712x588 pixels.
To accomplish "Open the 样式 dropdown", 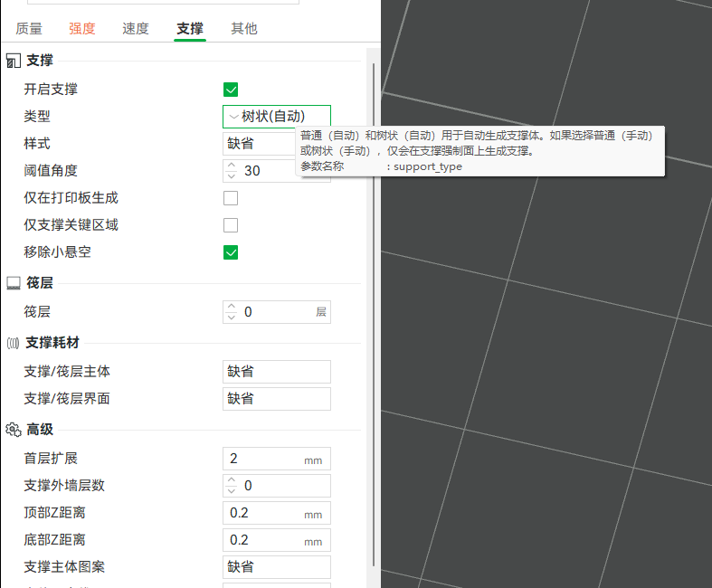I will [259, 144].
